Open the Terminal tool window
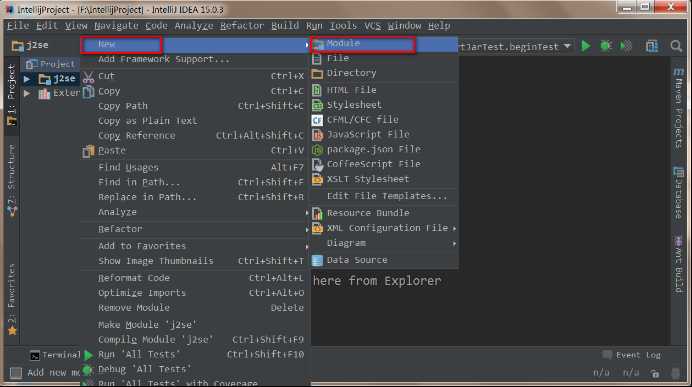The height and width of the screenshot is (387, 692). [56, 355]
